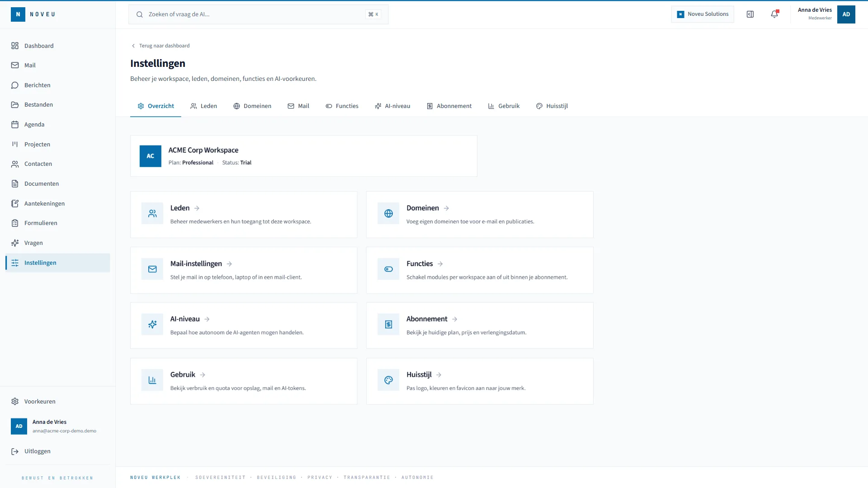The image size is (868, 488).
Task: Click the Gebruik card bar chart icon
Action: tap(152, 380)
